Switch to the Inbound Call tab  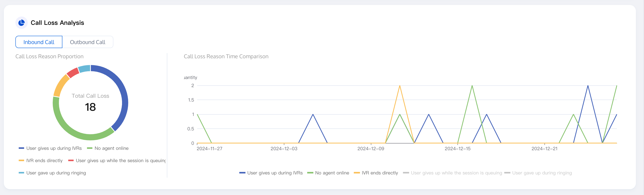(x=39, y=42)
